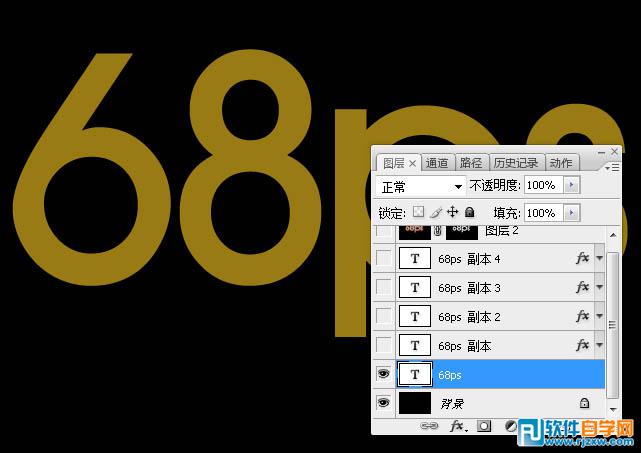Show the 68ps 副本 2 layer

coord(383,316)
